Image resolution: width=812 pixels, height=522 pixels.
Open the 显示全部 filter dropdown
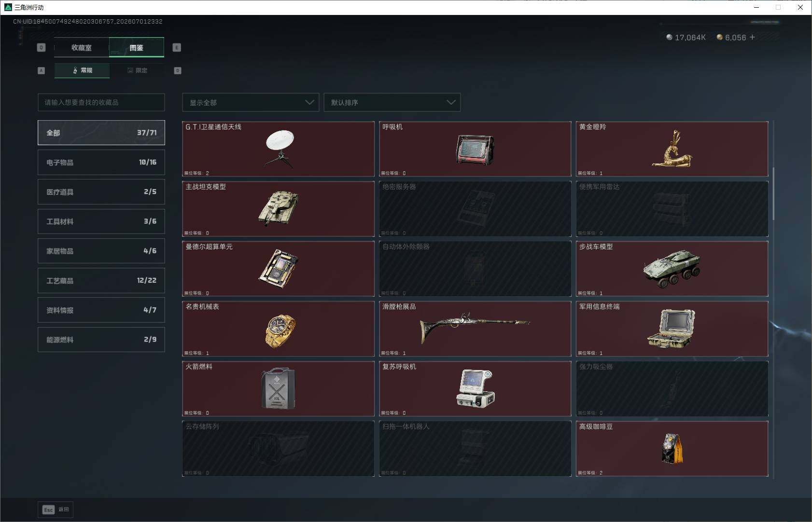[251, 102]
